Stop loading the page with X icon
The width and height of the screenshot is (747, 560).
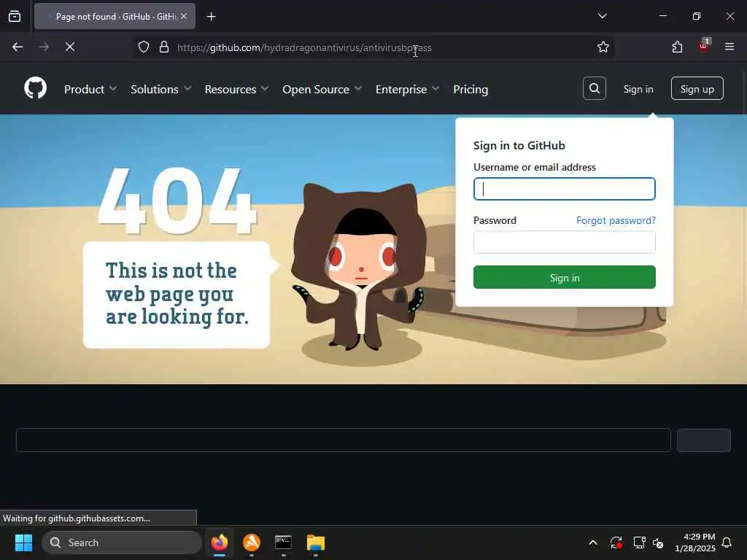pos(70,47)
